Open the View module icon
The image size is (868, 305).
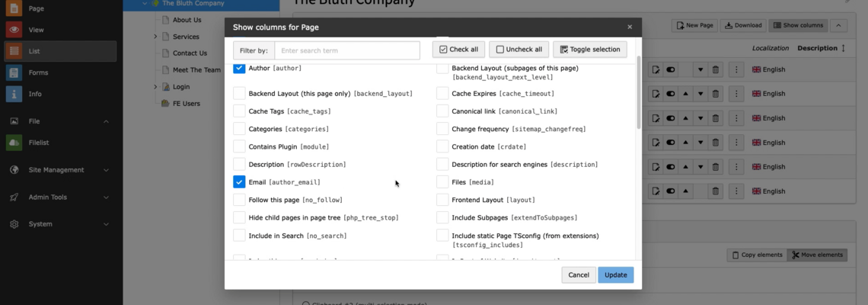click(14, 30)
